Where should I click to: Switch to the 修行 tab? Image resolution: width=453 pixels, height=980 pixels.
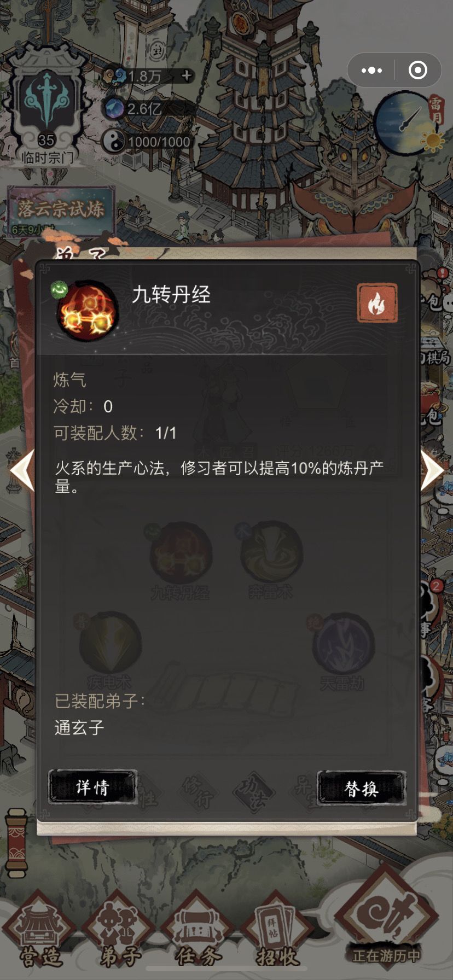(198, 793)
